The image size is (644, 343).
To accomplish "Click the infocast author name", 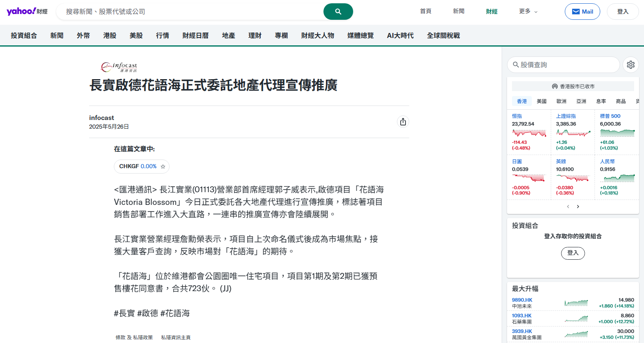I will (101, 118).
